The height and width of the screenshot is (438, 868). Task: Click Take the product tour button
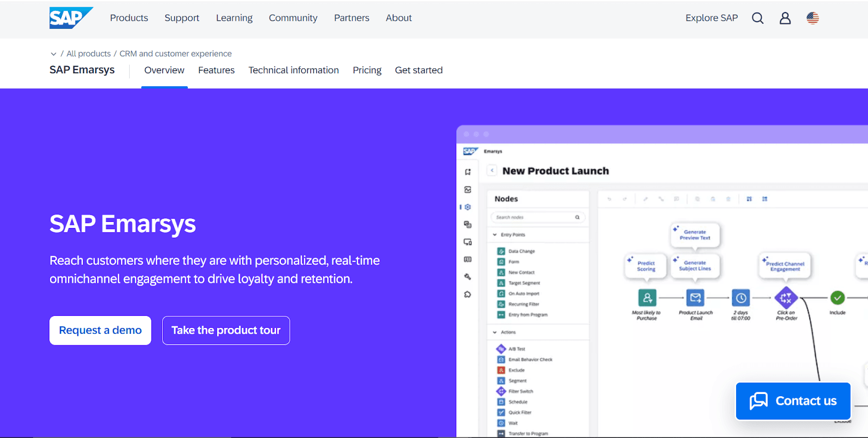226,331
